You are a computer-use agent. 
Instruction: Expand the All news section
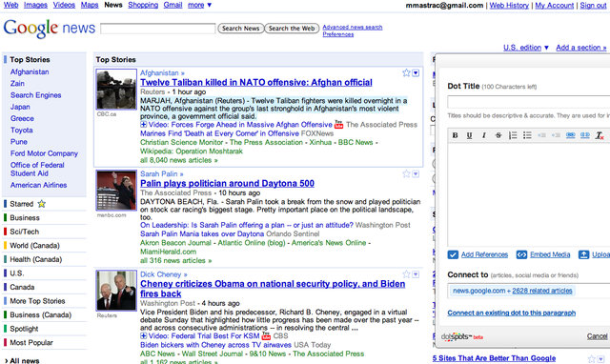[22, 360]
